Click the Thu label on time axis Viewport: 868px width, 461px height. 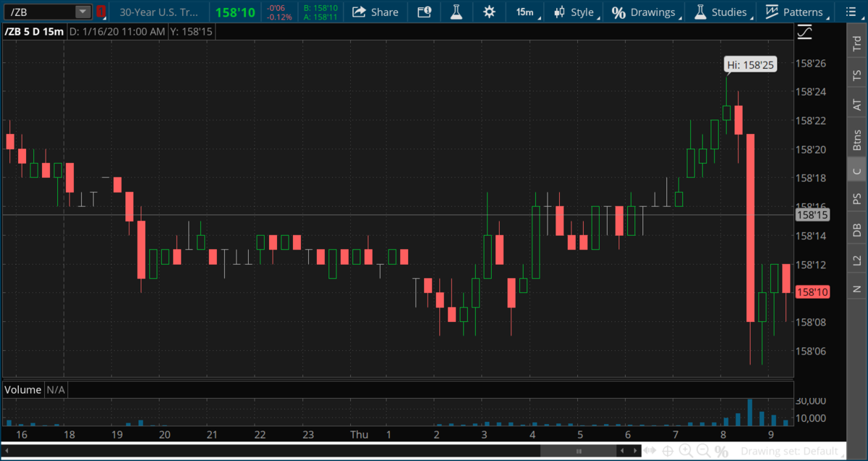click(x=359, y=435)
